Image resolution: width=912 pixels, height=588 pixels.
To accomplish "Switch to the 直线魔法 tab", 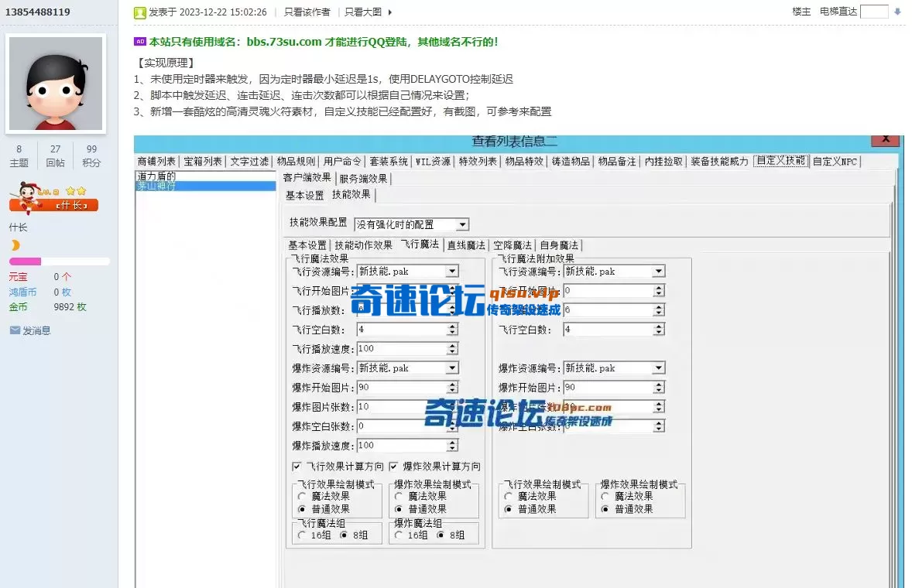I will pos(469,244).
